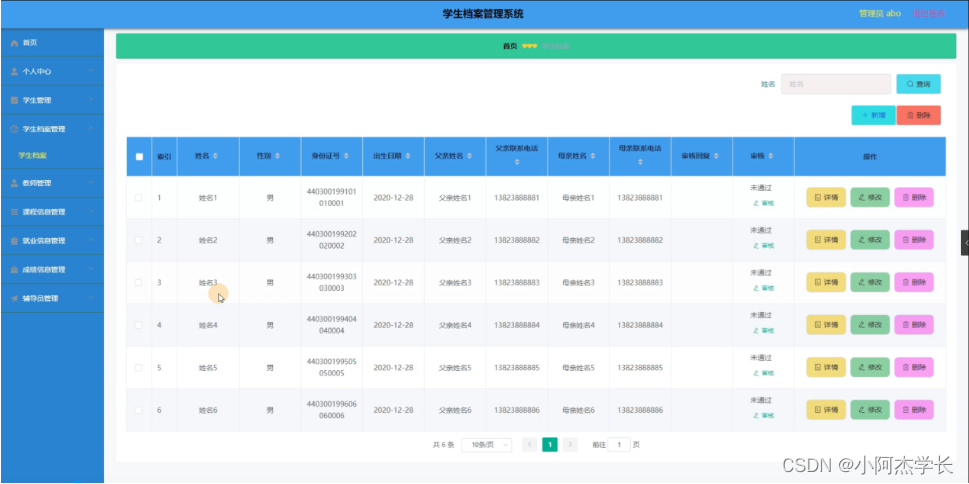Open 课程信息管理 sidebar menu

click(53, 212)
